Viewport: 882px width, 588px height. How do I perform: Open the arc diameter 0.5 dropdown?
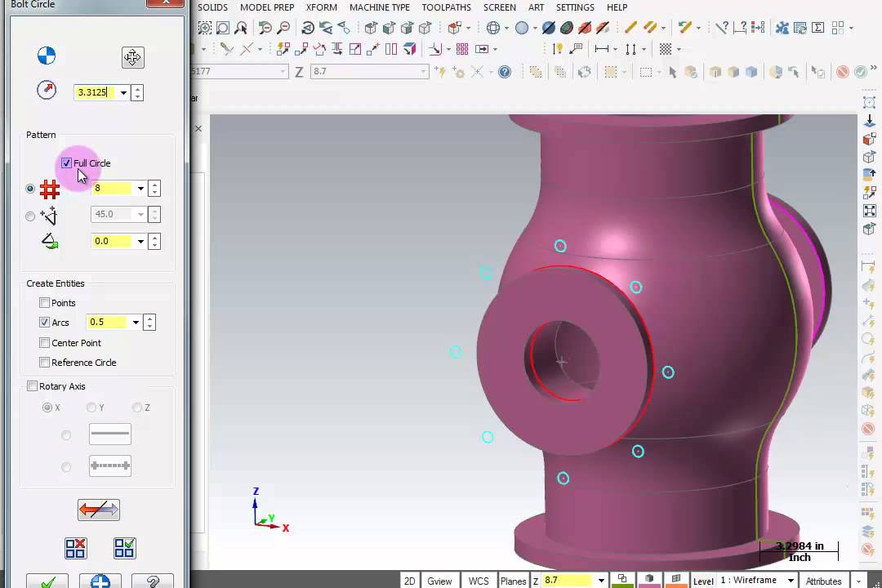pyautogui.click(x=136, y=323)
